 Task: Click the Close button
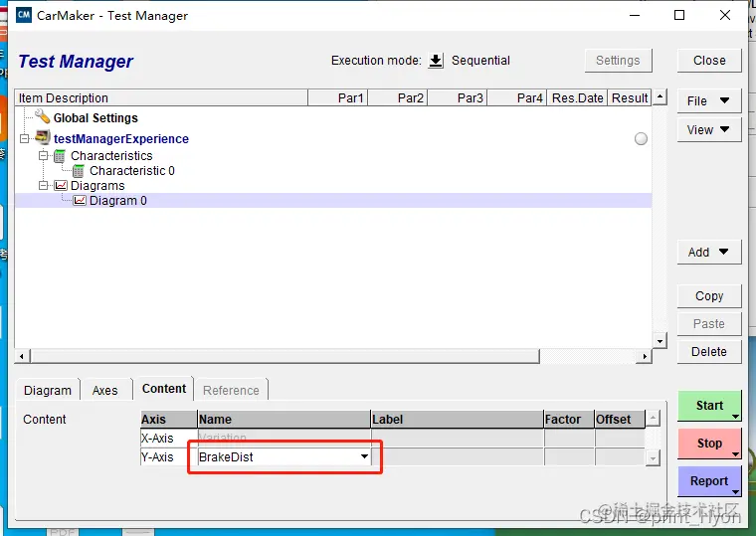pyautogui.click(x=709, y=61)
